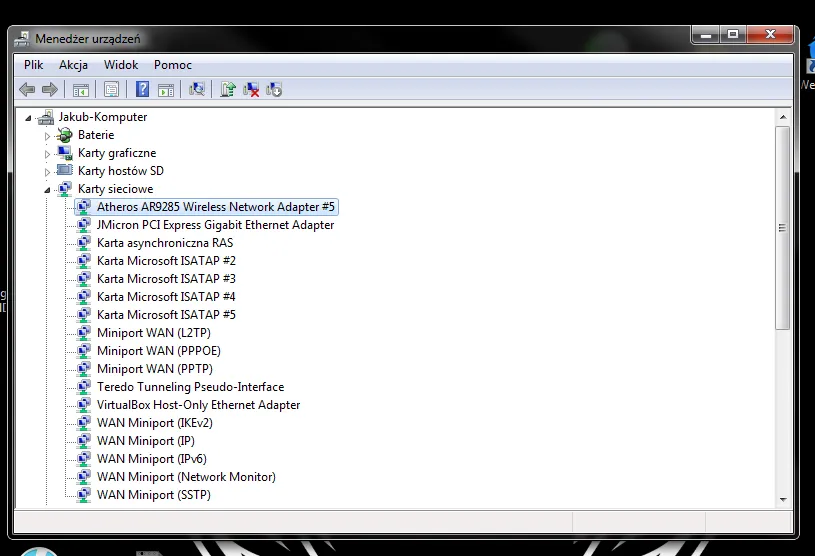Open the Properties toolbar icon
The image size is (815, 556).
(111, 90)
